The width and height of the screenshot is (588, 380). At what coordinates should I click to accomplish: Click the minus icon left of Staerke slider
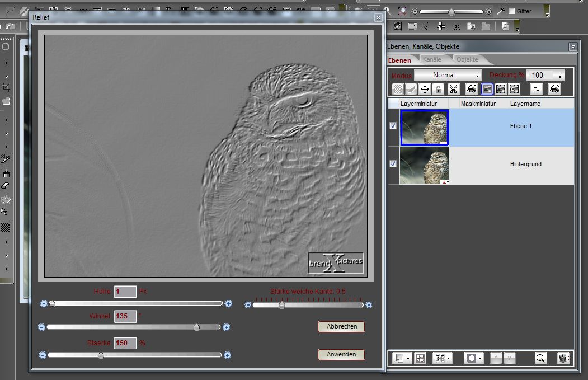(x=42, y=355)
